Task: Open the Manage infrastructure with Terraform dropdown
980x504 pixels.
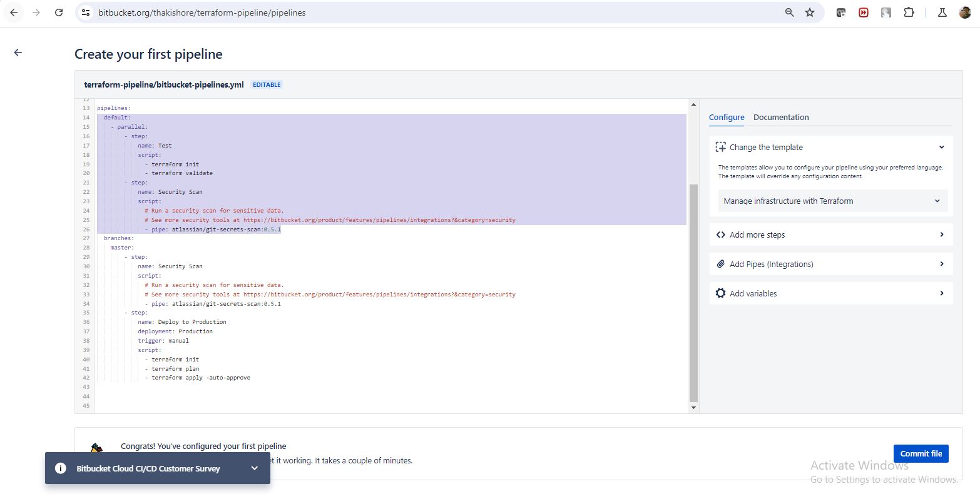Action: pos(832,201)
